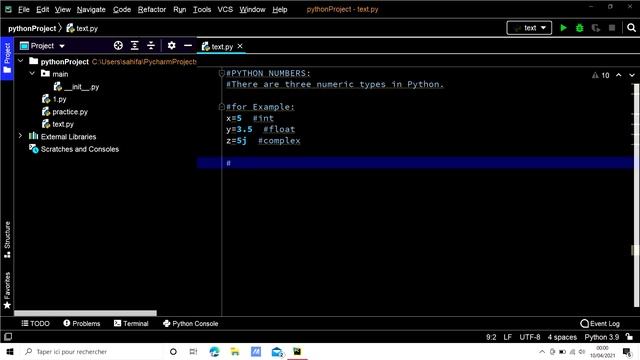Screen dimensions: 640x360
Task: Select text.py in project tree
Action: tap(58, 124)
